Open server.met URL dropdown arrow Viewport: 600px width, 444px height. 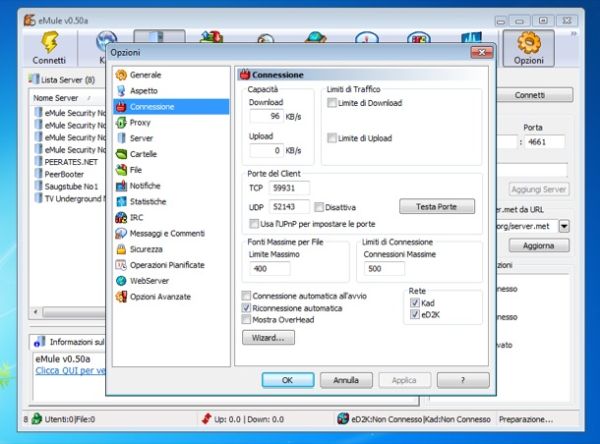coord(564,226)
